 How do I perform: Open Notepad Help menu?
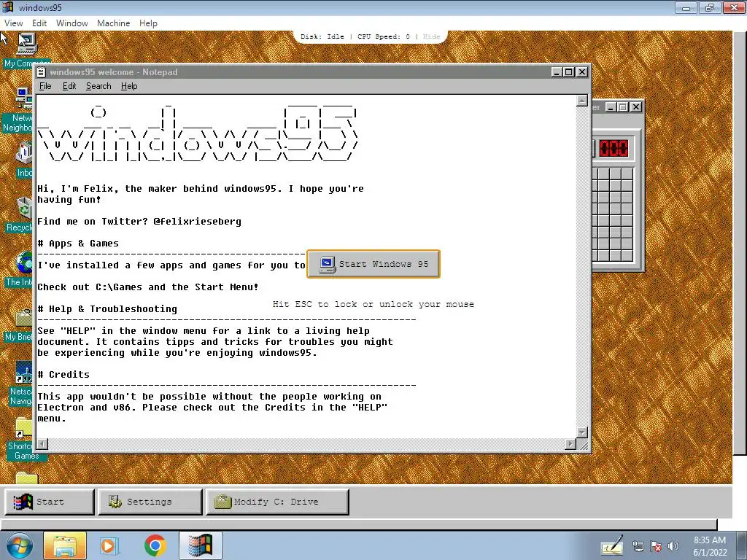point(129,86)
